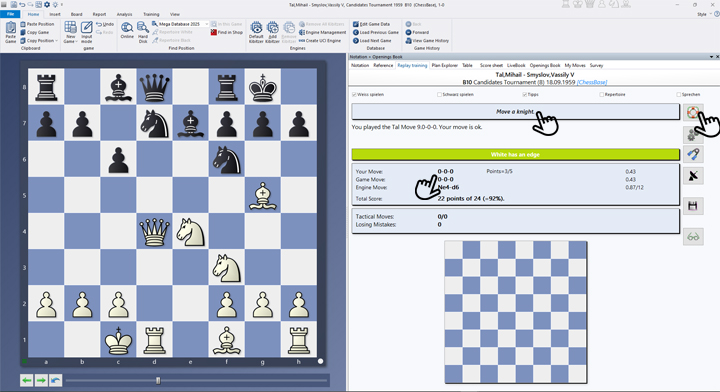Expand the quick access toolbar customize arrow
720x392 pixels.
tap(62, 5)
